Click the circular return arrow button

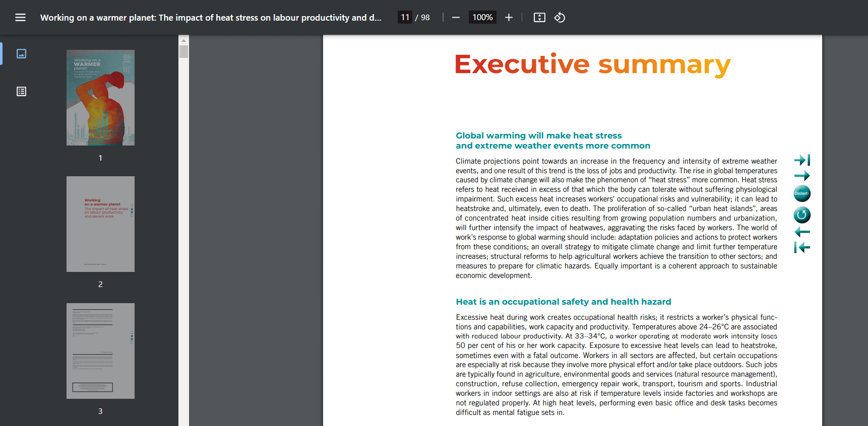(802, 215)
